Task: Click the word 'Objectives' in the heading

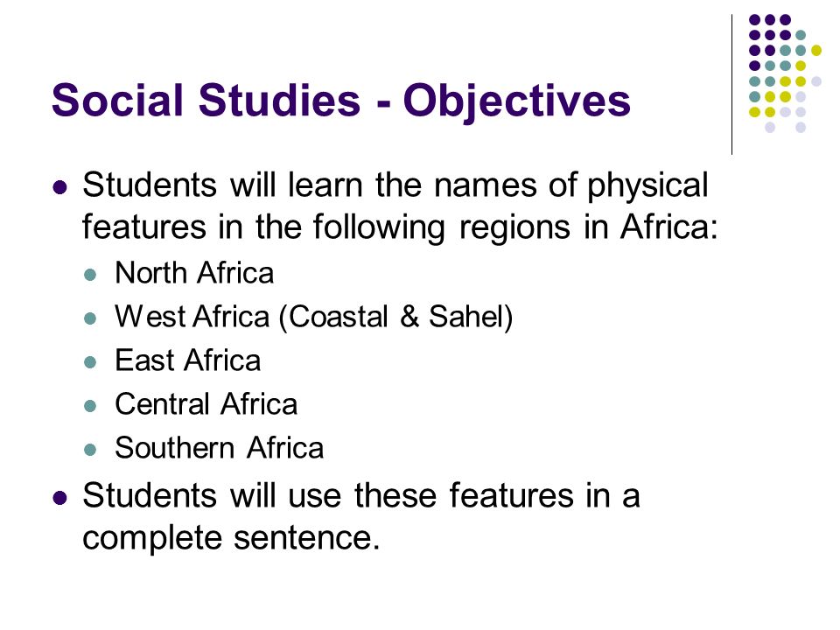Action: (517, 101)
